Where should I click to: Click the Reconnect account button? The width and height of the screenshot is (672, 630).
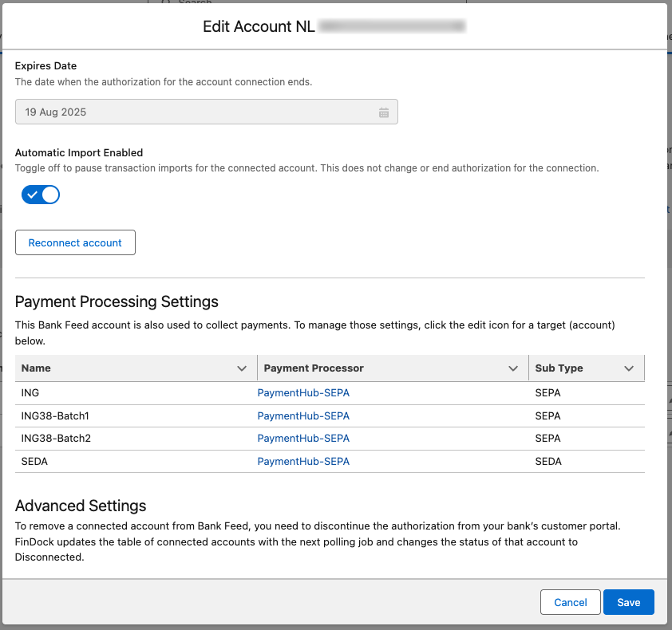[75, 242]
